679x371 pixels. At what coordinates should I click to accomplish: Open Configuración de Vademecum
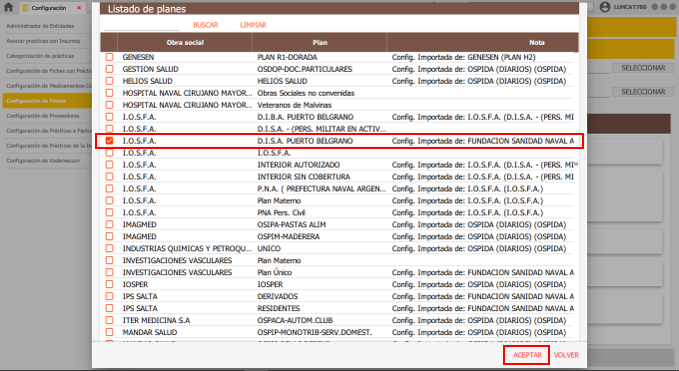click(x=42, y=161)
